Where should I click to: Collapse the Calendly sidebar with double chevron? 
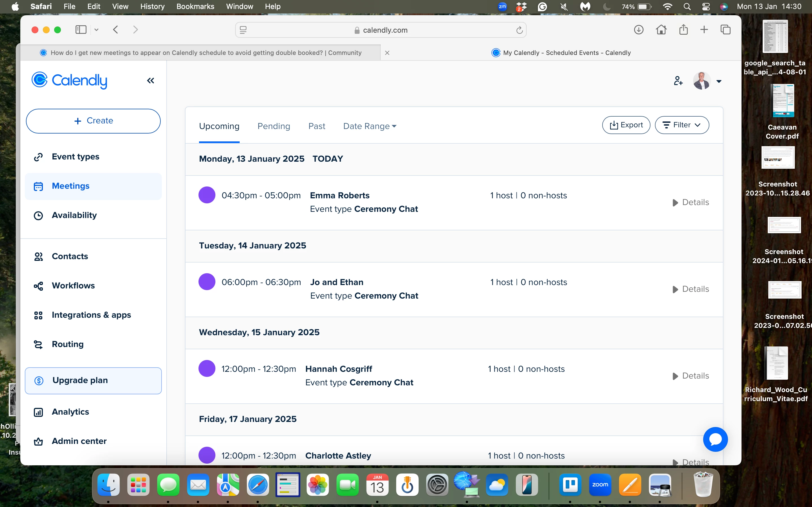(150, 81)
